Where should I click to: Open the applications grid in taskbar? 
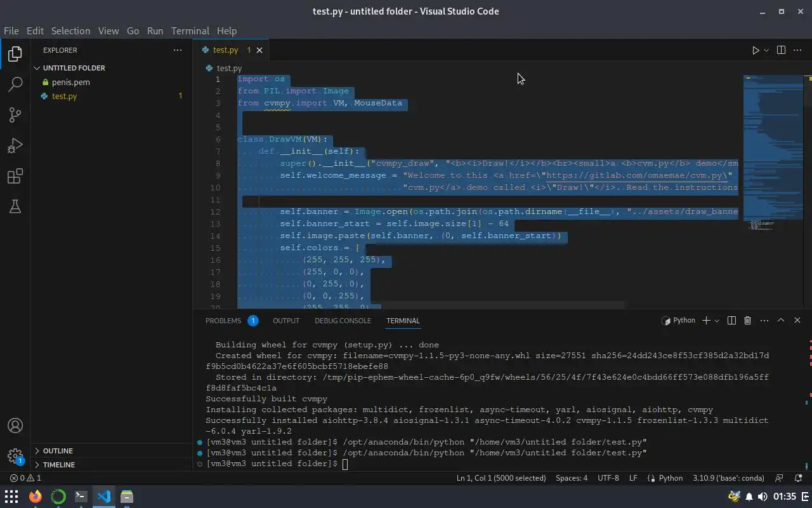coord(11,497)
